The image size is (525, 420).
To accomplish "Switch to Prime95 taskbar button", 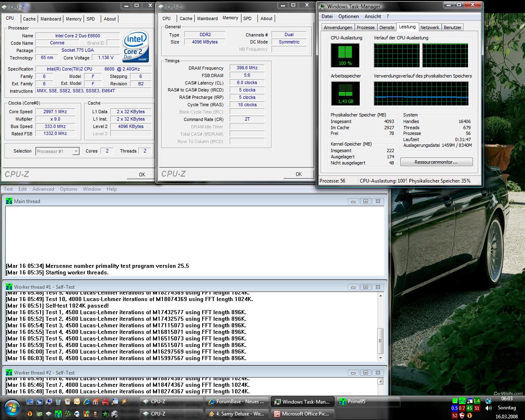I will click(368, 402).
